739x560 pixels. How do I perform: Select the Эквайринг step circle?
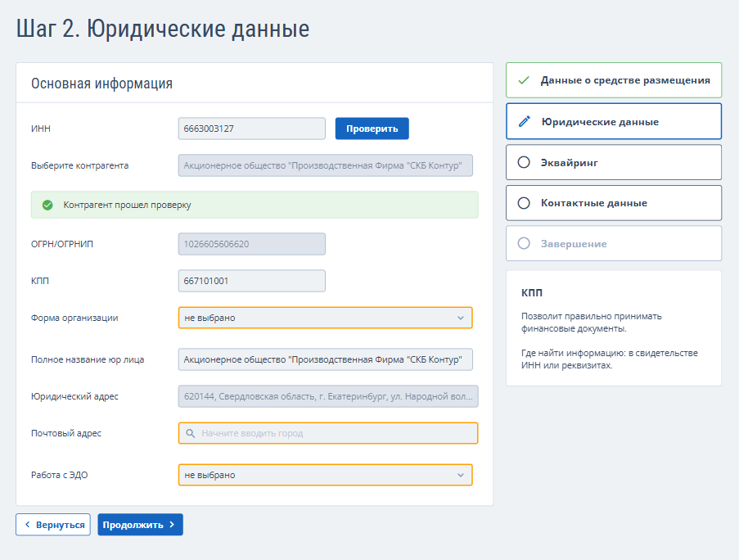(x=524, y=162)
